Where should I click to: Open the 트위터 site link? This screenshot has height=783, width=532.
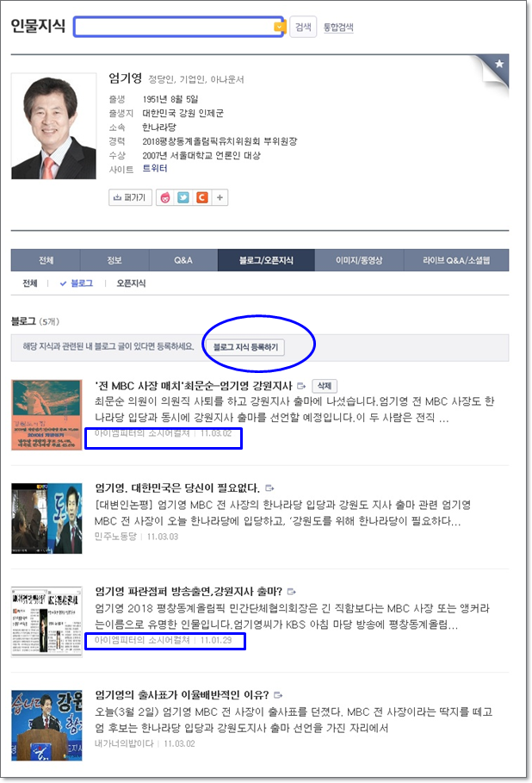155,169
